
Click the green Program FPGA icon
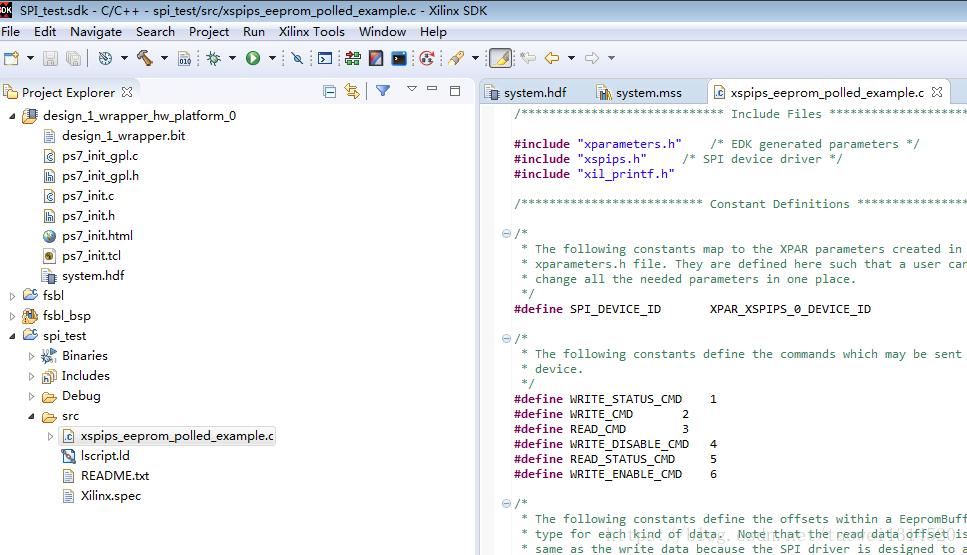(x=353, y=58)
